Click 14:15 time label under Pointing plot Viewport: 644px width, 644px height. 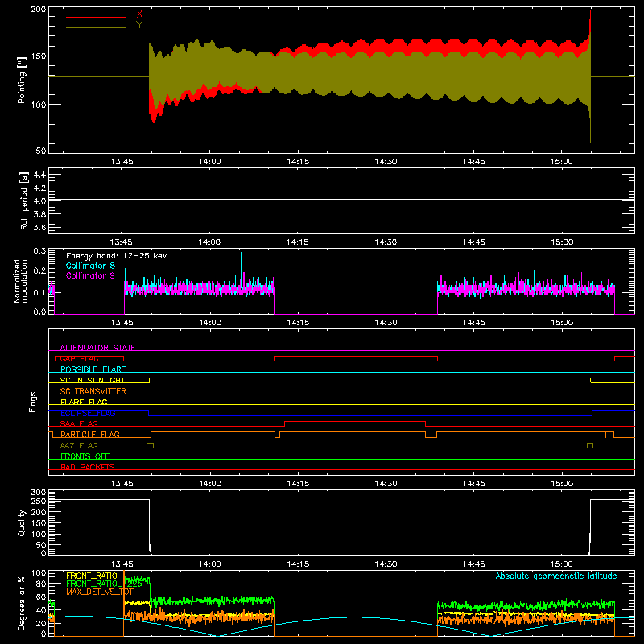[x=298, y=162]
